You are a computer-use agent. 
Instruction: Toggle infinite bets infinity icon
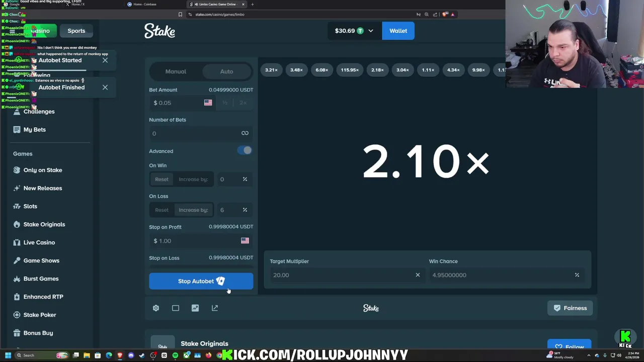(245, 133)
